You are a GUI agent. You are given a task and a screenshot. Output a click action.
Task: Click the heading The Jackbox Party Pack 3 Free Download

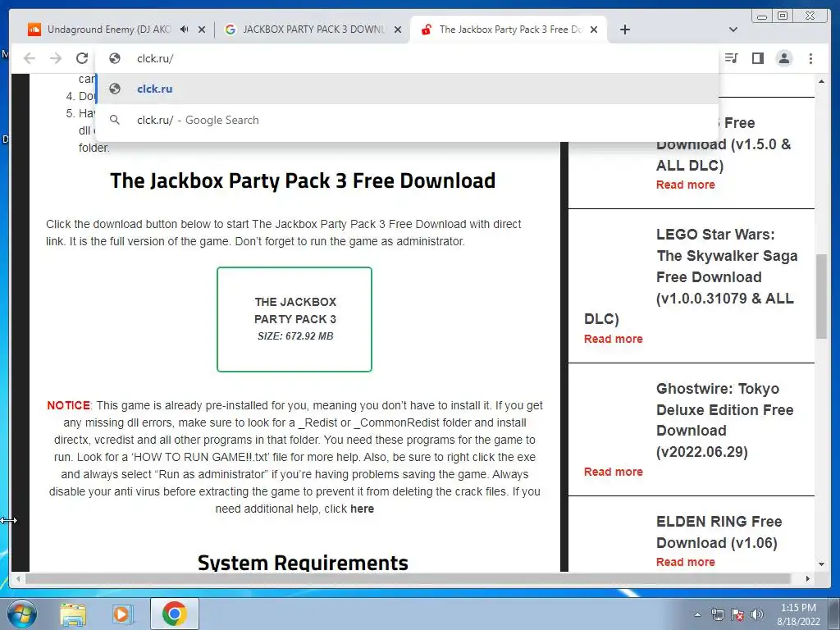[303, 181]
